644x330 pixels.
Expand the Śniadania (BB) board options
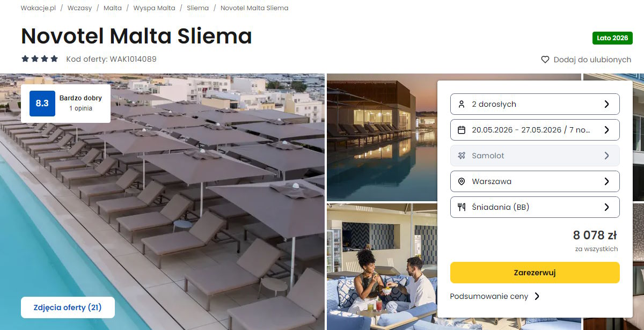[x=535, y=207]
